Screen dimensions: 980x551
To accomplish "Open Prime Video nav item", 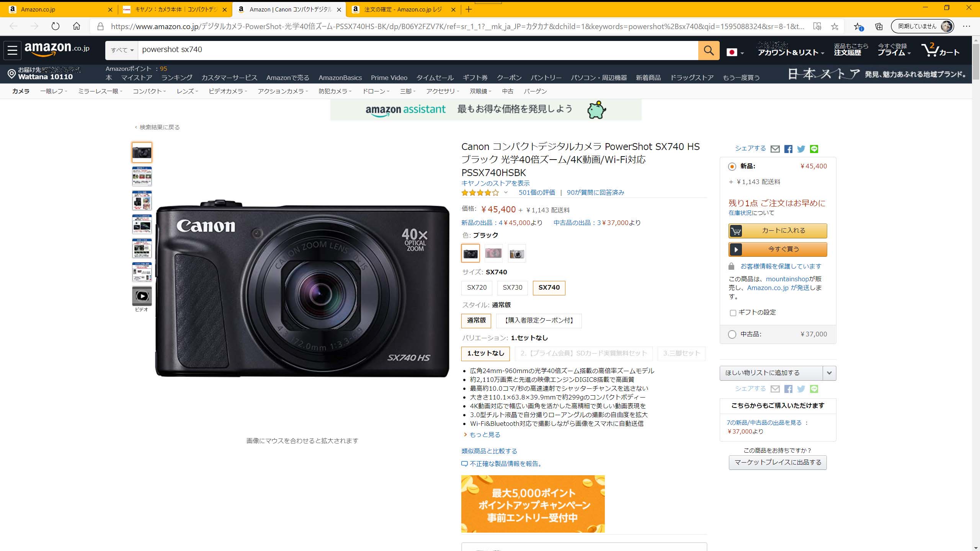I will (x=389, y=78).
